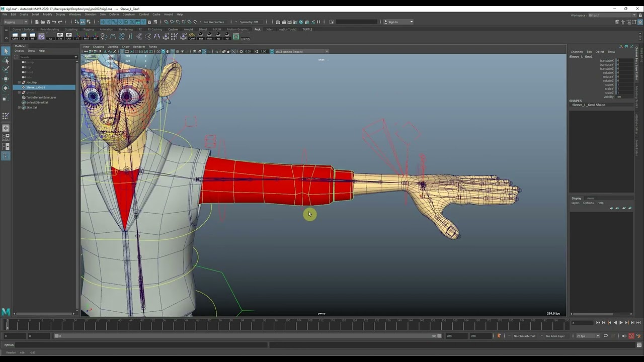Click the Maya logo icon
Image resolution: width=644 pixels, height=362 pixels.
pos(6,312)
